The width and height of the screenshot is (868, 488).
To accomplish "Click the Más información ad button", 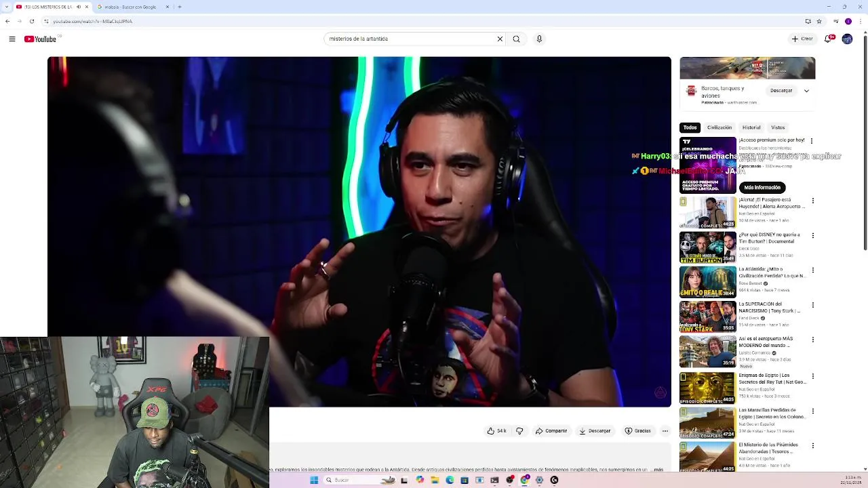I will click(762, 187).
